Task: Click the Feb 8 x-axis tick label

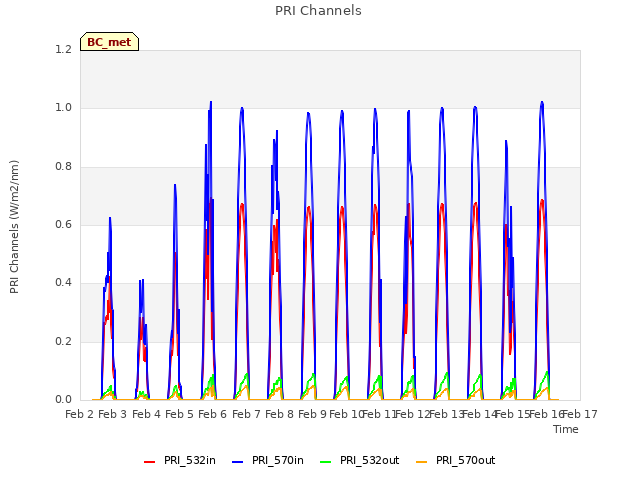Action: point(280,414)
